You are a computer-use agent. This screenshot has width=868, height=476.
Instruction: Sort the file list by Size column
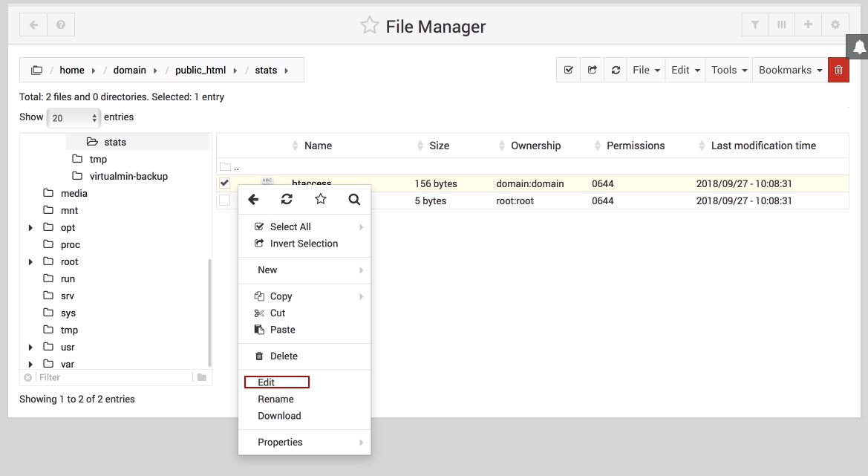[x=439, y=146]
